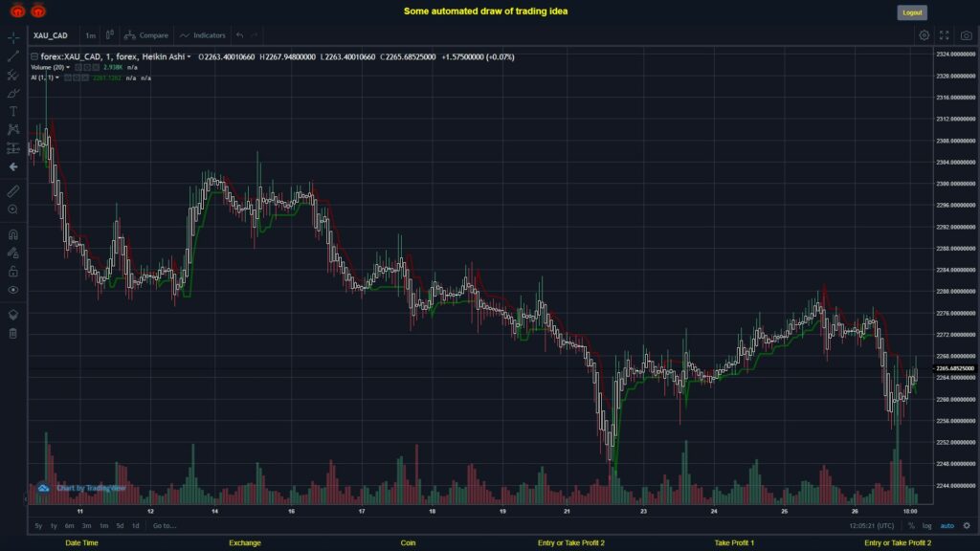
Task: Open the 1m interval selector
Action: 91,35
